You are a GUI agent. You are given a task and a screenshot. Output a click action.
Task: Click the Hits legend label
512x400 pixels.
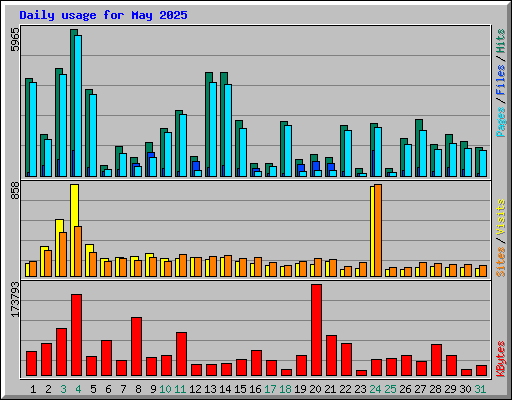click(500, 41)
